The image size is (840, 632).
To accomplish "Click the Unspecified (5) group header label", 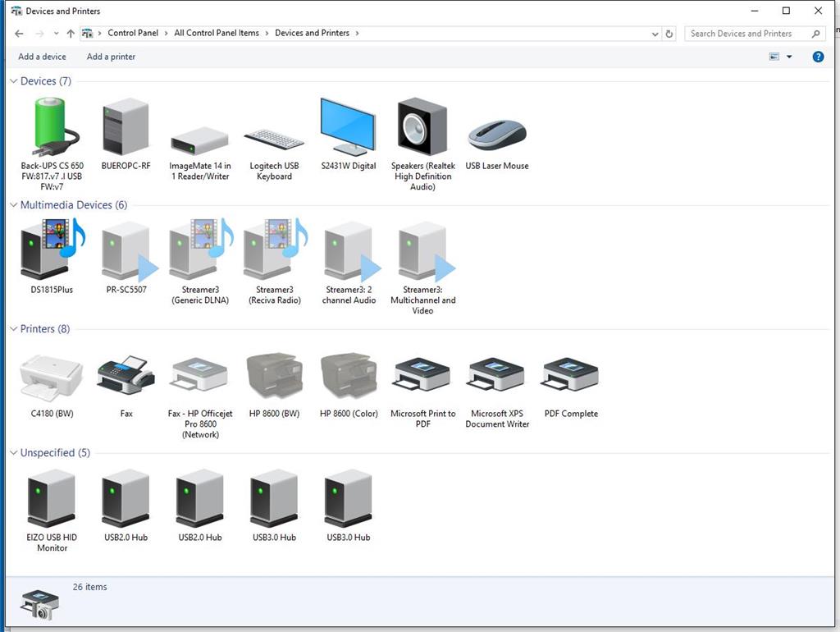I will coord(55,452).
